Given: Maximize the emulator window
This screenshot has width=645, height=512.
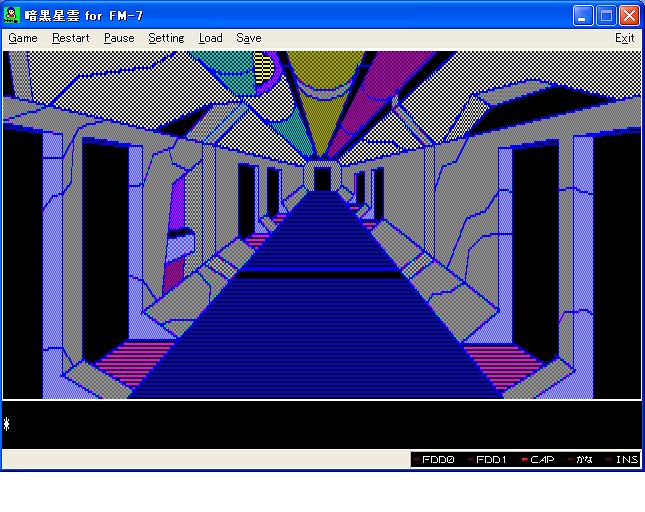Looking at the screenshot, I should (x=606, y=15).
